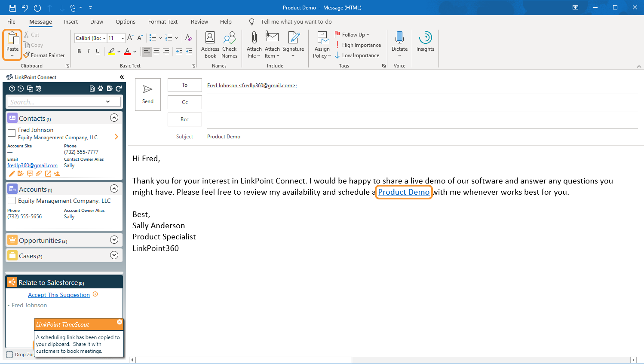Screen dimensions: 644x364
Task: Open the font size dropdown
Action: 123,38
